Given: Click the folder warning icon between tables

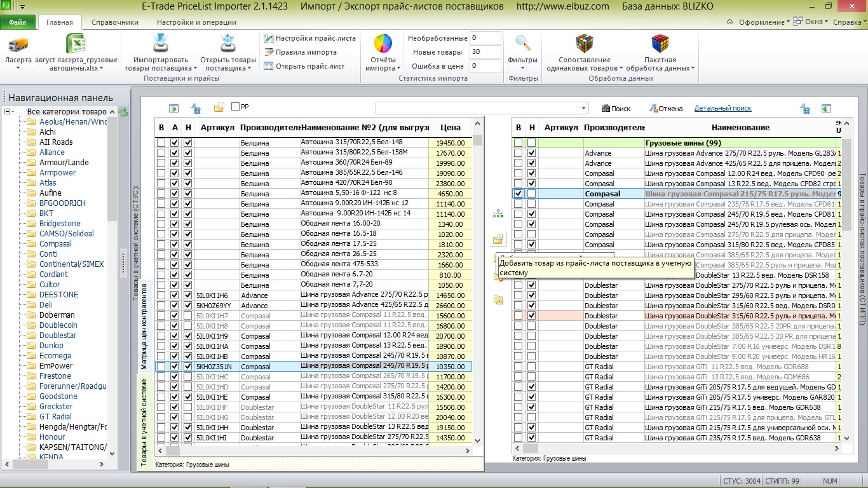Looking at the screenshot, I should [498, 299].
